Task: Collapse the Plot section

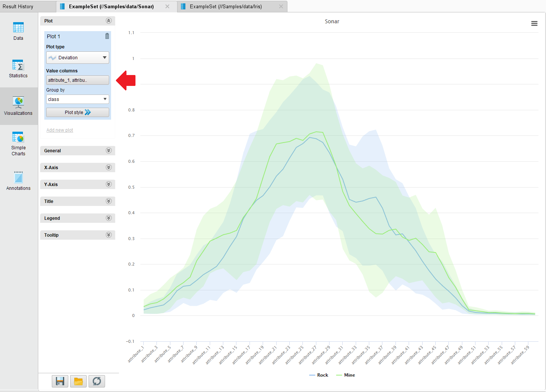Action: 109,21
